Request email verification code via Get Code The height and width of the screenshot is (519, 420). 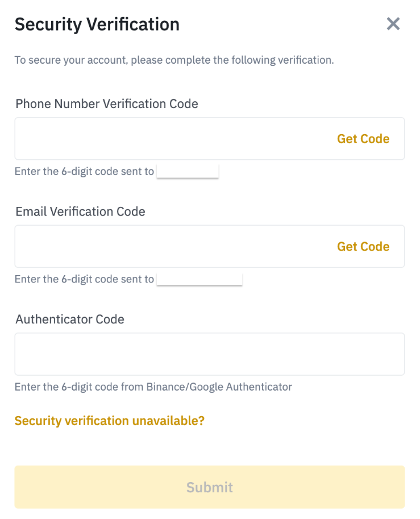(x=363, y=246)
